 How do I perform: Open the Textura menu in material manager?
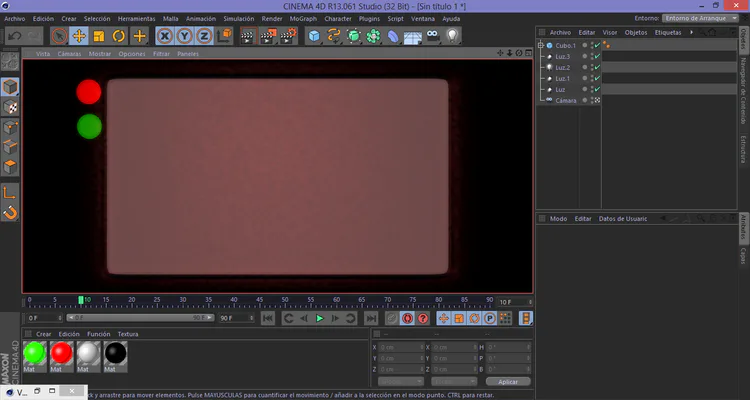pos(128,334)
